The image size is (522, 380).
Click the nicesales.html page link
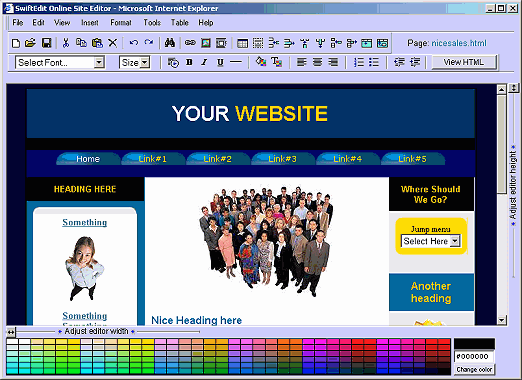(459, 43)
